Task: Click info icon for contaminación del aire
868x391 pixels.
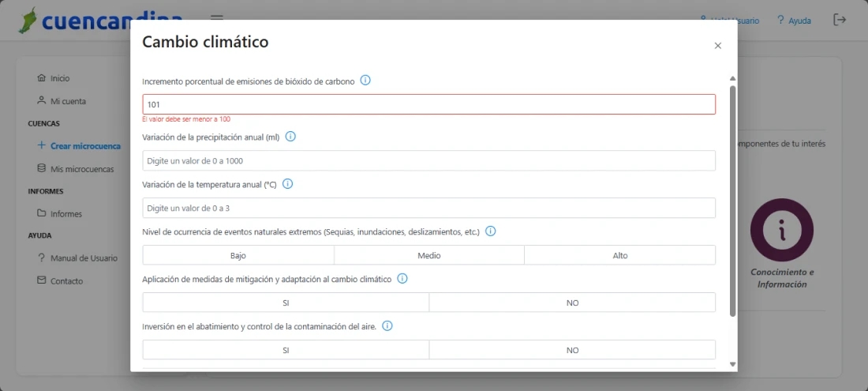Action: coord(387,326)
